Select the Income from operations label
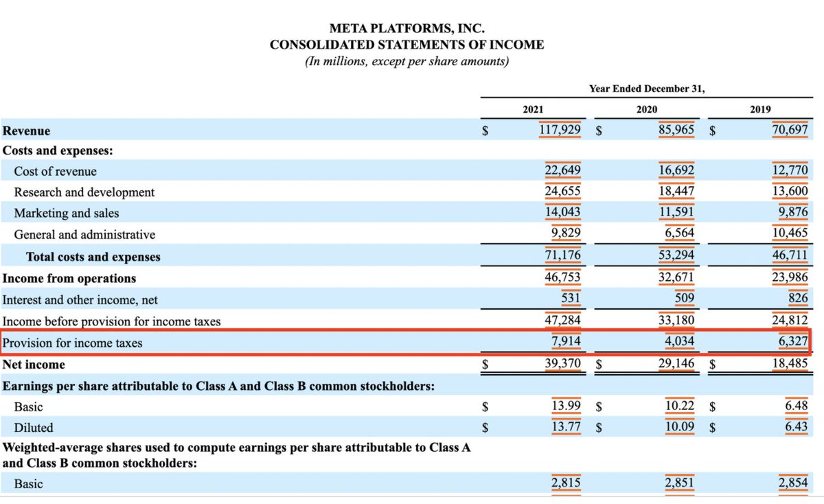Image resolution: width=824 pixels, height=504 pixels. (70, 278)
